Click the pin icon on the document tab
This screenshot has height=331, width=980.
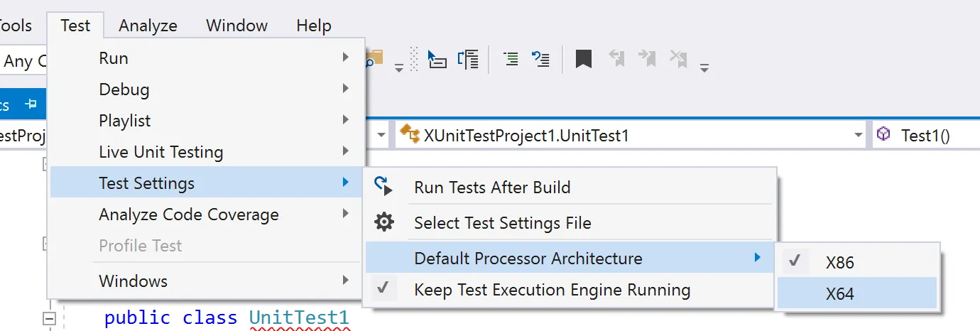31,104
